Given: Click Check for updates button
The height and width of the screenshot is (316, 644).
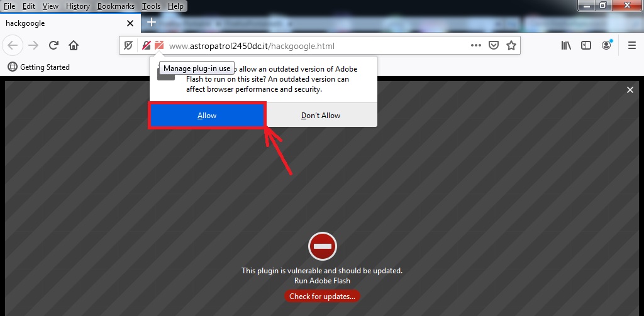Looking at the screenshot, I should coord(322,297).
